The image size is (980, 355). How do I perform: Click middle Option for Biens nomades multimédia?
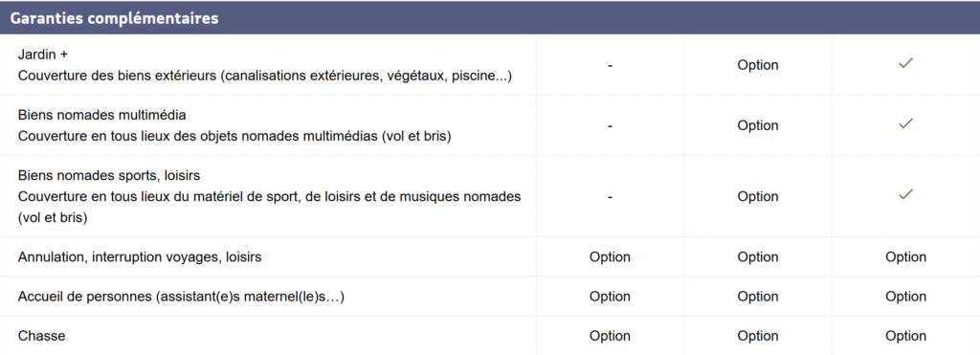tap(758, 125)
